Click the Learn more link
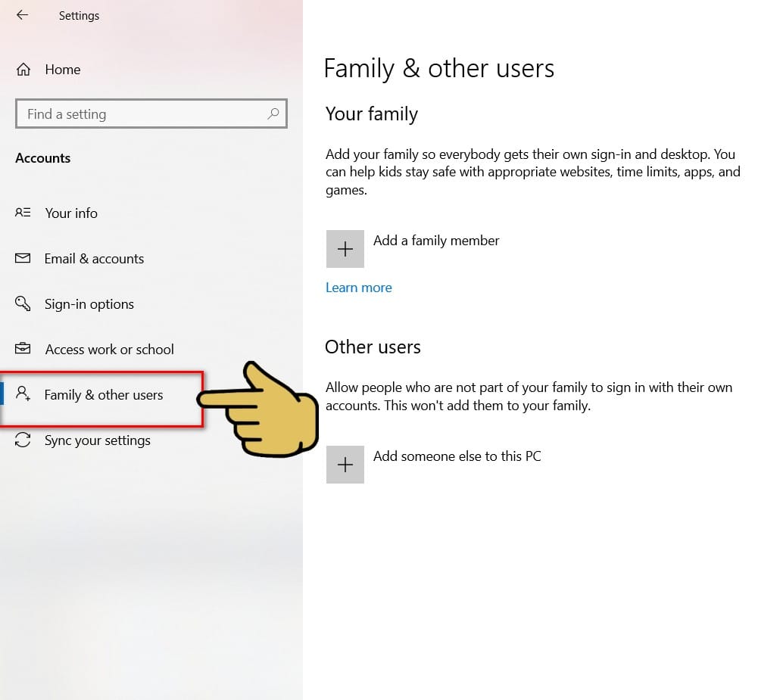 358,288
